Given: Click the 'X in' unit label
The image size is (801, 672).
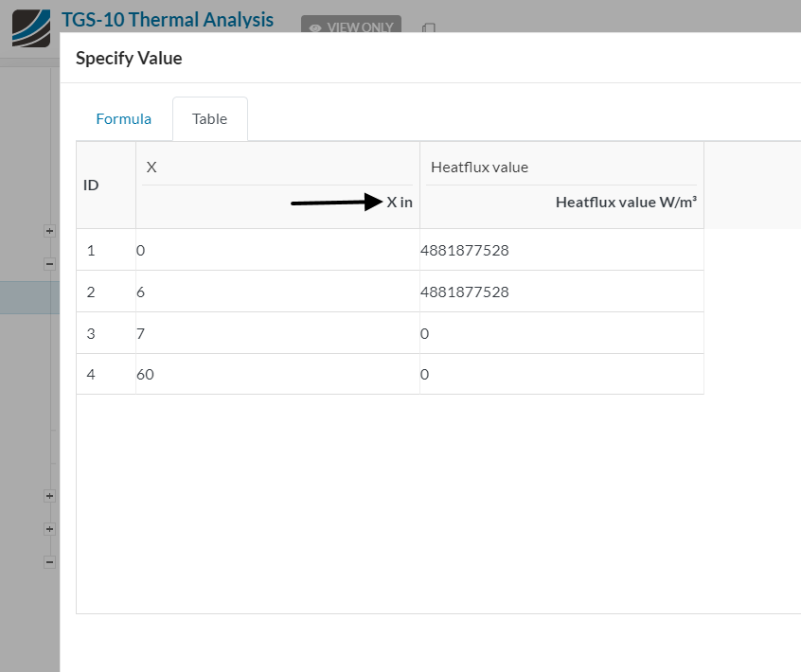Looking at the screenshot, I should tap(399, 202).
